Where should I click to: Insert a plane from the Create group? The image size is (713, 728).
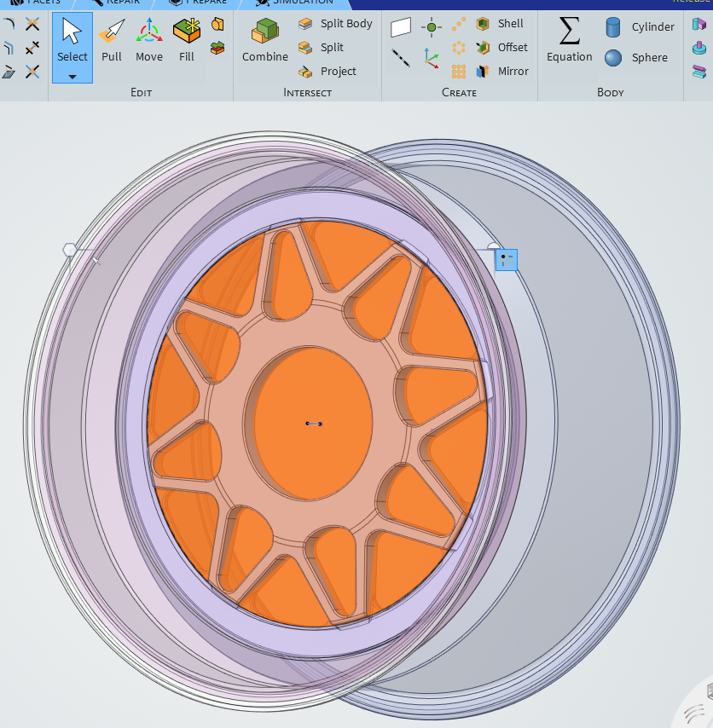coord(401,28)
